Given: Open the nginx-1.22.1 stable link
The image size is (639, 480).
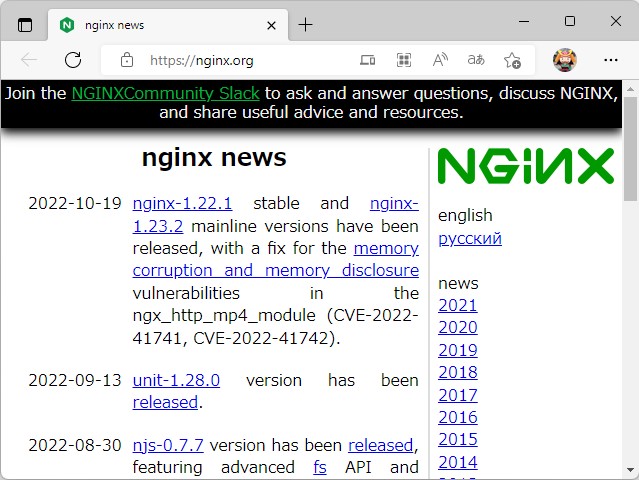Looking at the screenshot, I should 183,203.
